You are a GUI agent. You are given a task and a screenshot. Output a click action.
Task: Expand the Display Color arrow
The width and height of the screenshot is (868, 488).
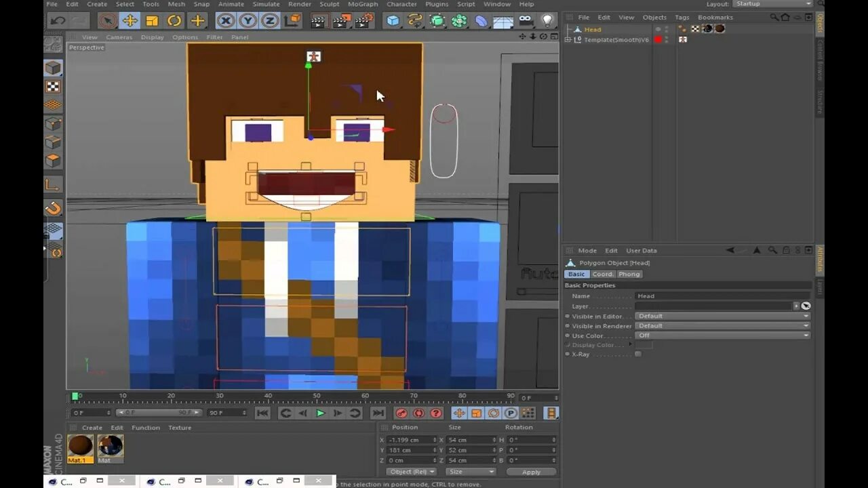(630, 345)
